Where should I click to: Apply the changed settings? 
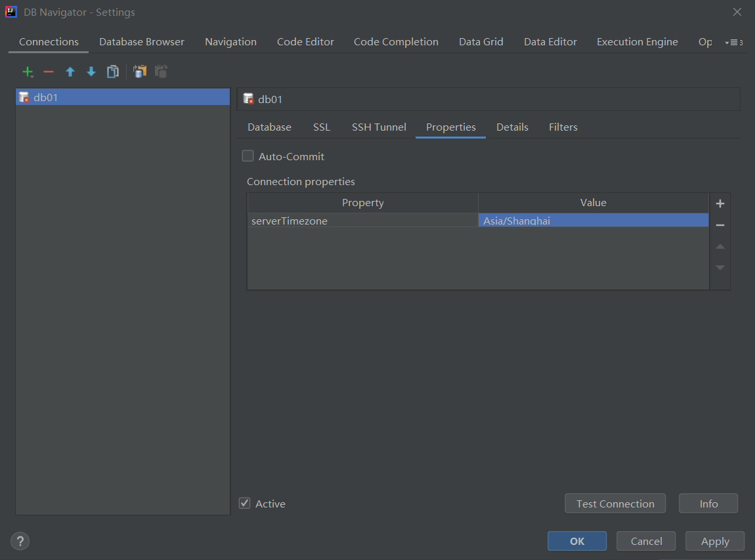714,541
